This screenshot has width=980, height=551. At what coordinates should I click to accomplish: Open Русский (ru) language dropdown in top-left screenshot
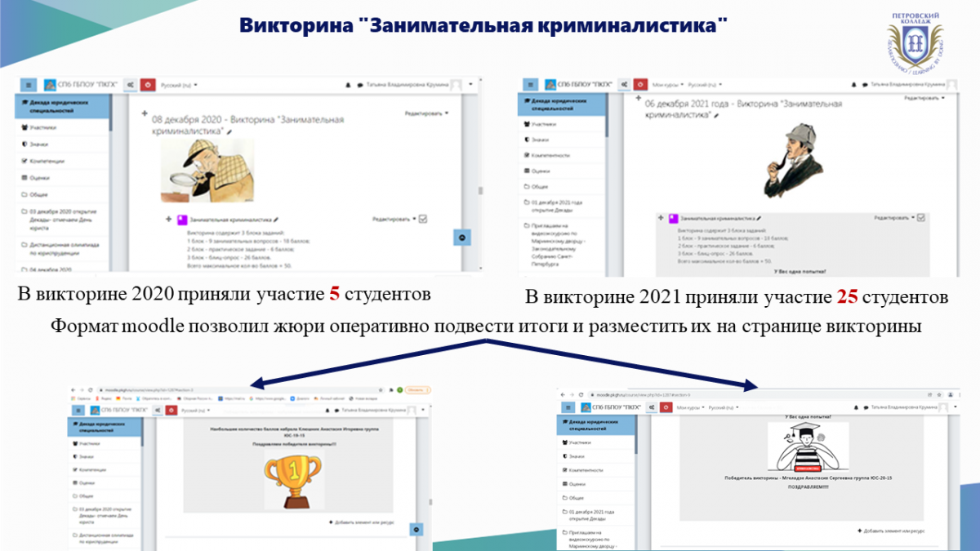coord(179,84)
